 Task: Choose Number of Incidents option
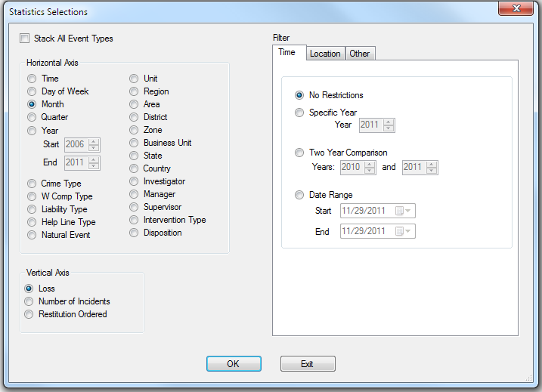coord(29,301)
